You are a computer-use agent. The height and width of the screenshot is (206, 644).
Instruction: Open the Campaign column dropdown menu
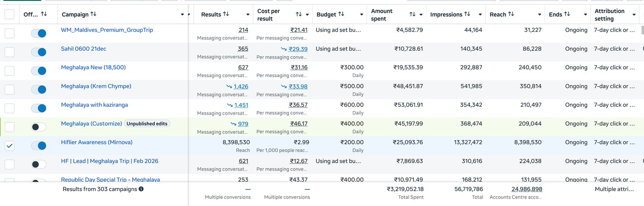pos(183,15)
